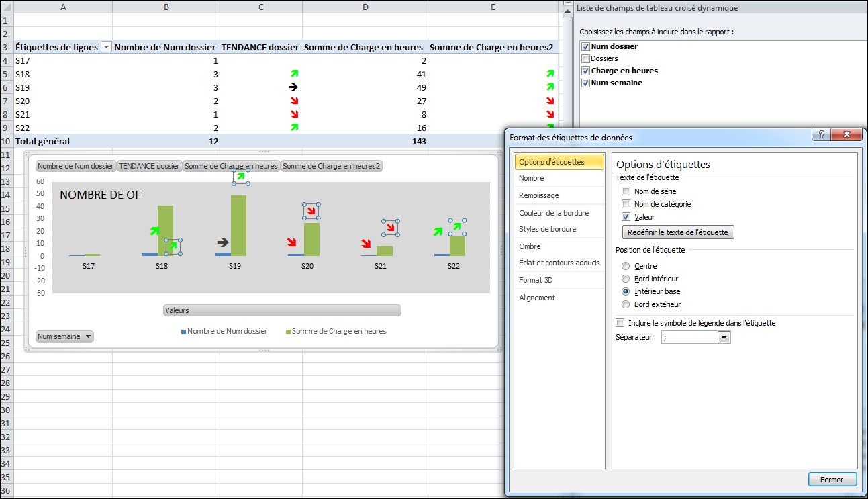Click the Total général cell
This screenshot has width=868, height=499.
63,141
